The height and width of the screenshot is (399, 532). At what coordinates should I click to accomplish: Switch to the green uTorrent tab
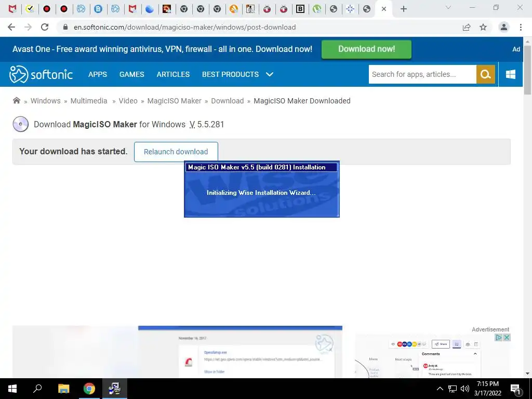point(317,9)
